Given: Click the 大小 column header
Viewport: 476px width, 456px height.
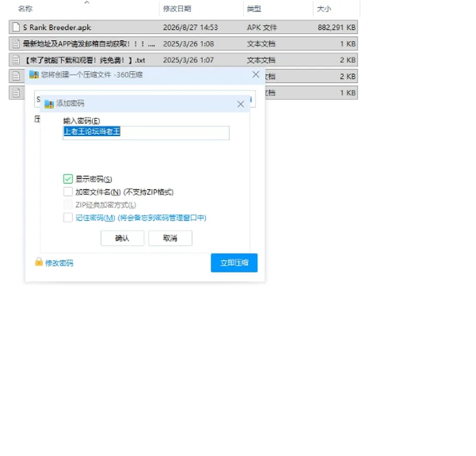Looking at the screenshot, I should pyautogui.click(x=324, y=9).
